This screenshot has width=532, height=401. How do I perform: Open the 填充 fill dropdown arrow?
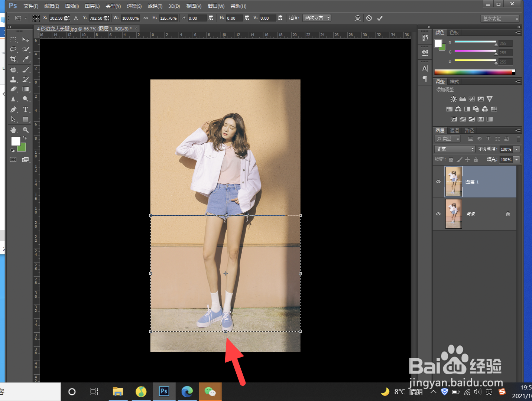coord(517,160)
